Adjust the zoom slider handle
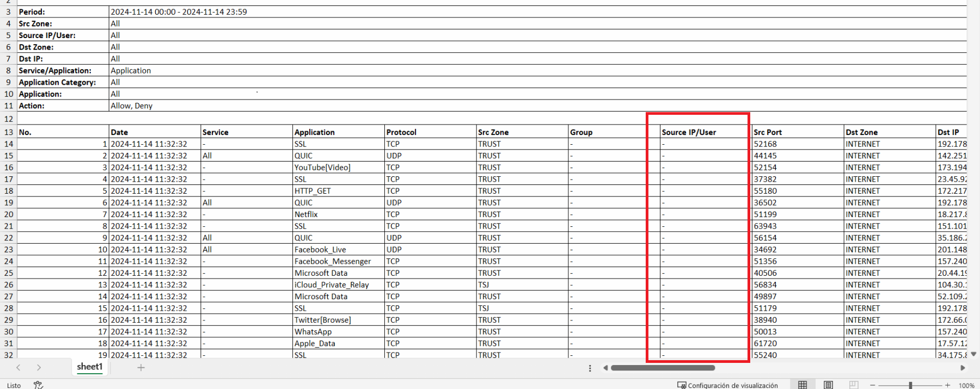980x389 pixels. coord(910,385)
